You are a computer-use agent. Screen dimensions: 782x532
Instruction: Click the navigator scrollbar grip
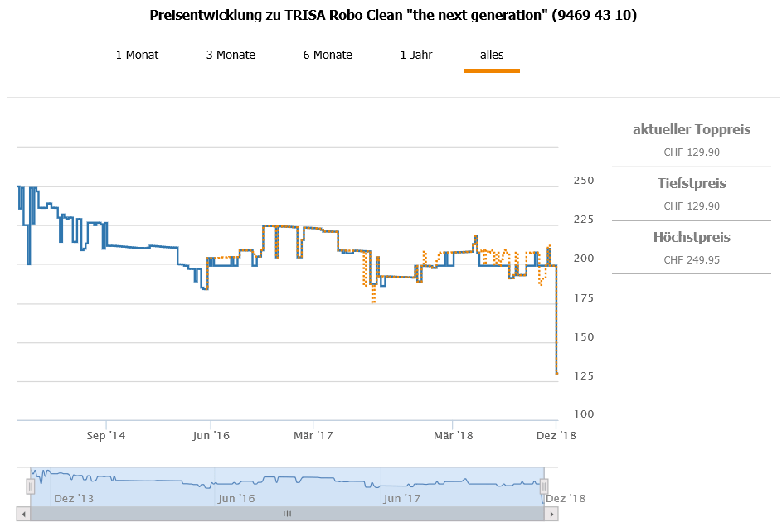(x=287, y=514)
